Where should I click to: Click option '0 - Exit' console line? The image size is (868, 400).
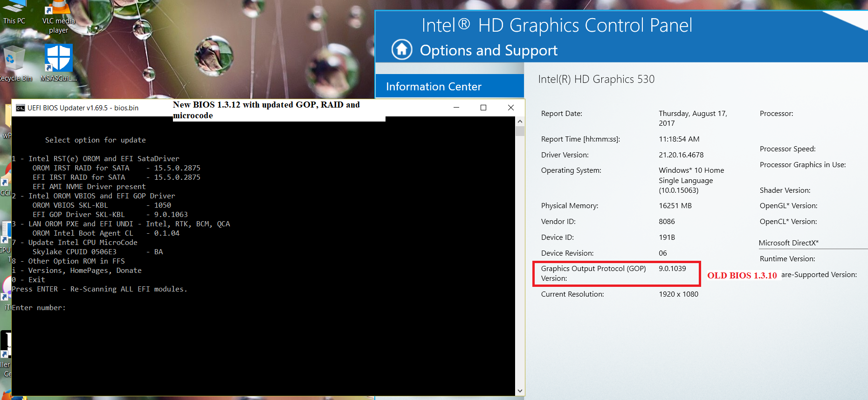point(28,280)
